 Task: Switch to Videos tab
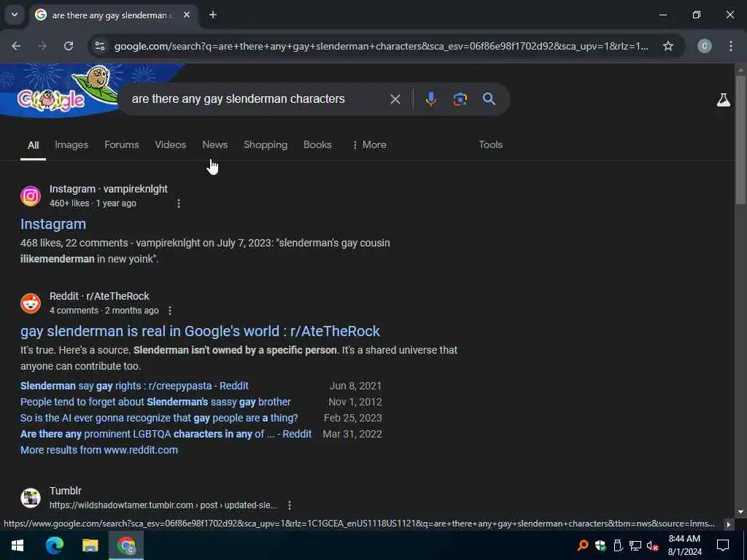click(170, 145)
